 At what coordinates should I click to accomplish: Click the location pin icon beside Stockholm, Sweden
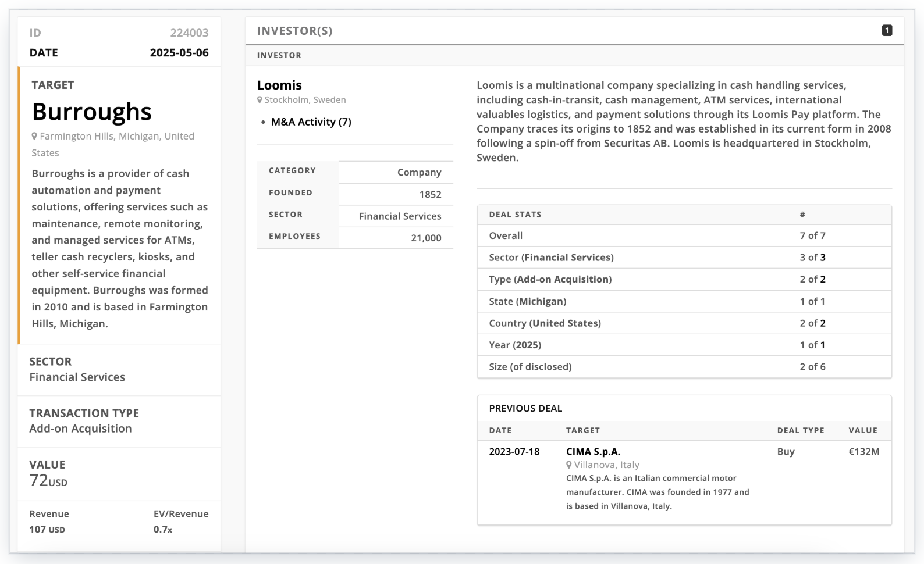(x=260, y=100)
